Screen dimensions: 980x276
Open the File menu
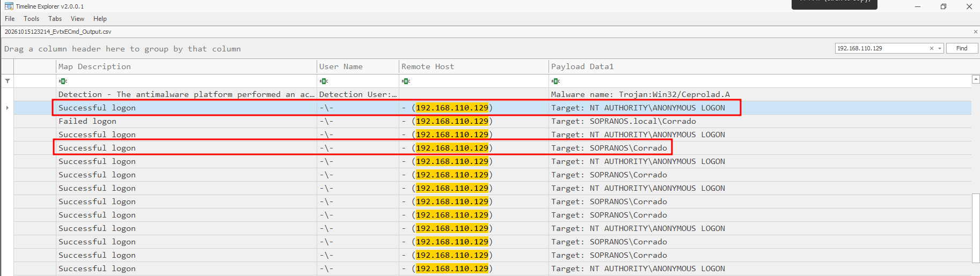[x=10, y=19]
